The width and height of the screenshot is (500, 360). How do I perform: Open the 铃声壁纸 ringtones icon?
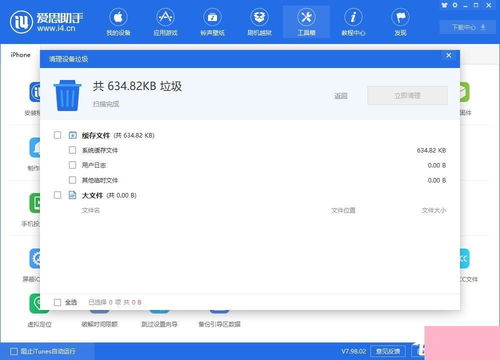tap(212, 17)
